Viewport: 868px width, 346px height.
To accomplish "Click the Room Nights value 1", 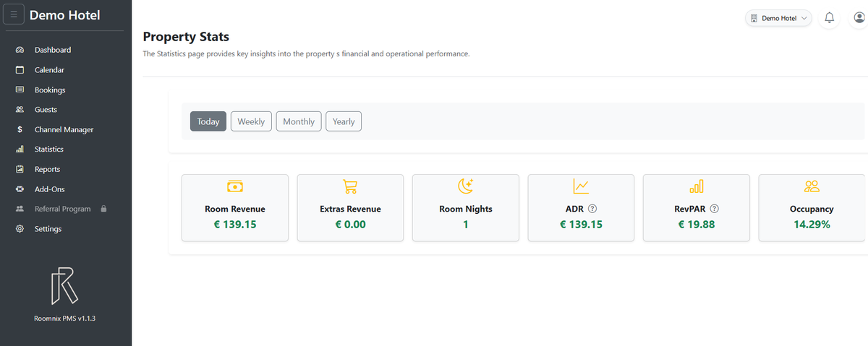I will (466, 225).
